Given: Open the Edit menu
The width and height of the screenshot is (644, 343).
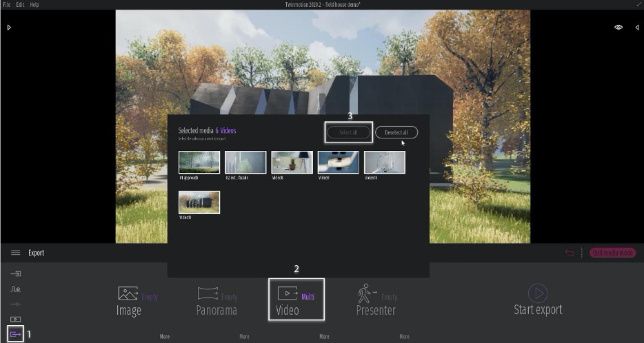Looking at the screenshot, I should pyautogui.click(x=20, y=5).
